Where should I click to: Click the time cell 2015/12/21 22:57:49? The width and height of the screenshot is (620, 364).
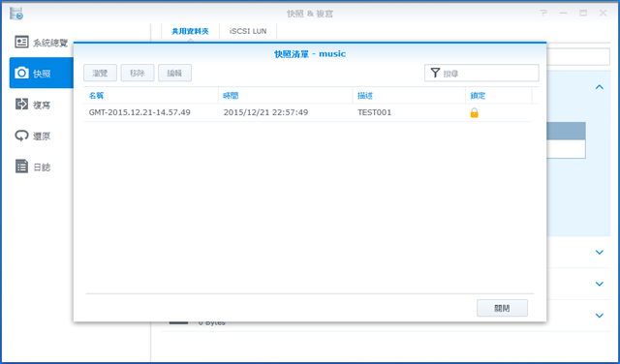(265, 112)
